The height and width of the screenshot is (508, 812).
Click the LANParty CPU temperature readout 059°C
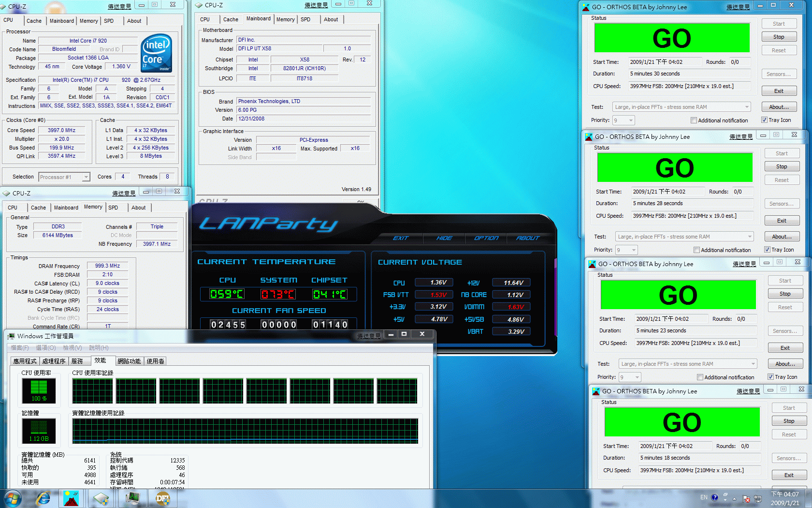pos(226,294)
